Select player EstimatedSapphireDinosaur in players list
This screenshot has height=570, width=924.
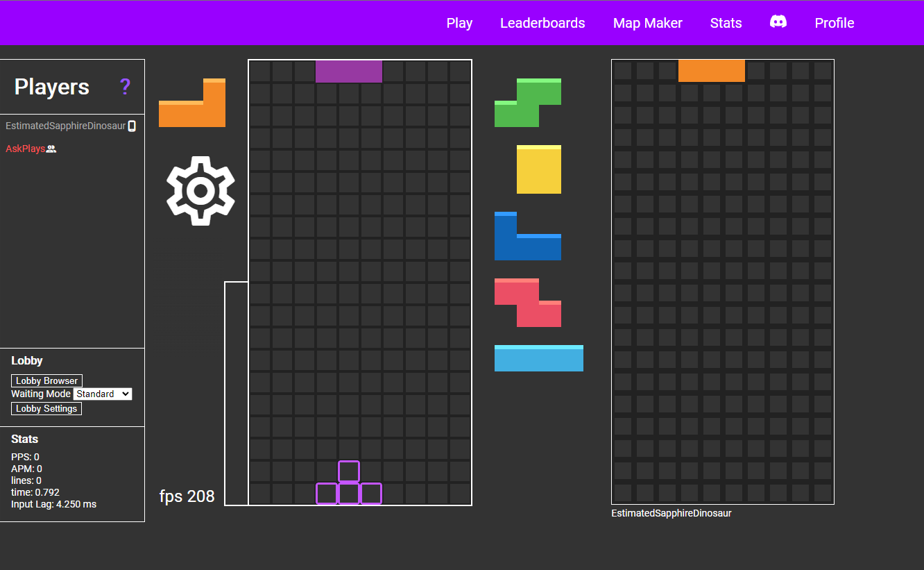pos(66,126)
